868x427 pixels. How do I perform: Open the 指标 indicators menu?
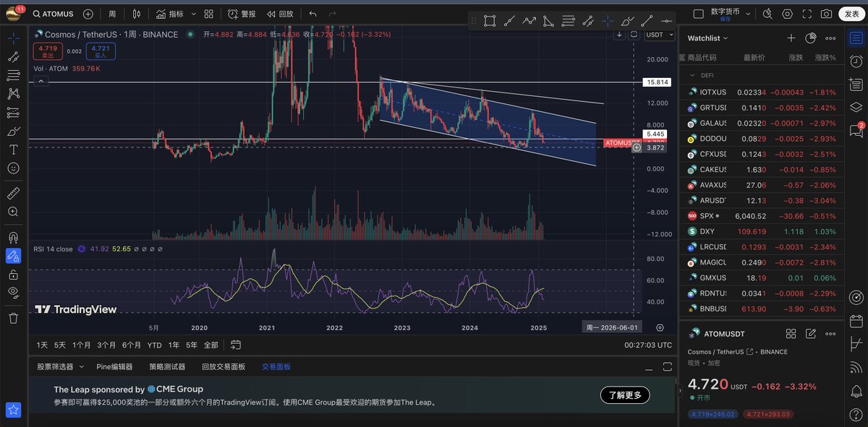(170, 14)
